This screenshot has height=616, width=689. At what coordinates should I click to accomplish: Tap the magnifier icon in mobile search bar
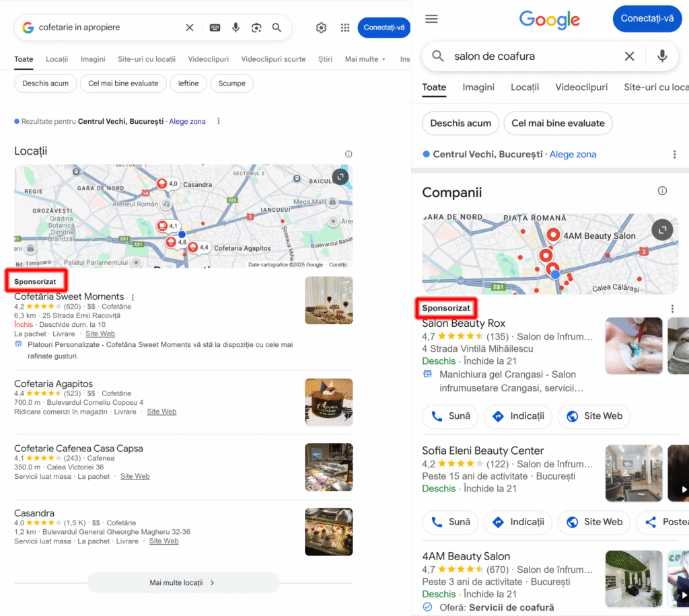pos(437,56)
